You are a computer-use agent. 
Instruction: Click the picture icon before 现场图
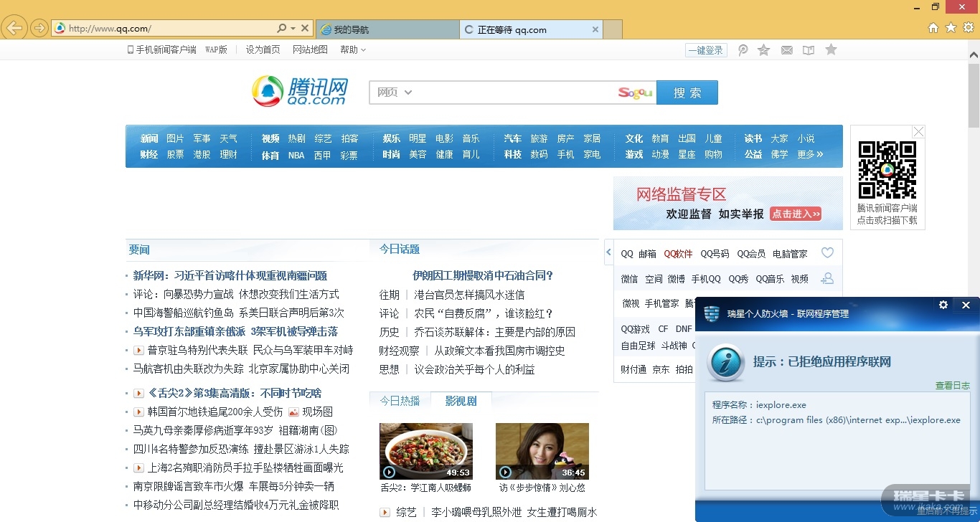(x=293, y=412)
